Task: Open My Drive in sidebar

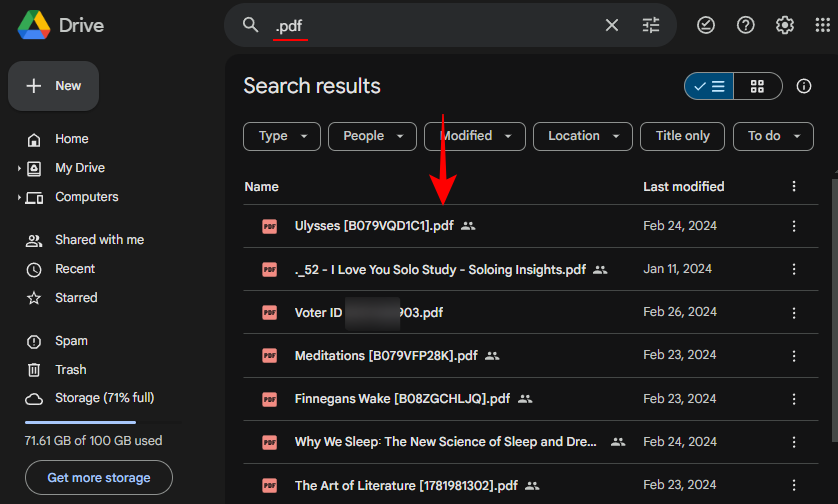Action: point(80,168)
